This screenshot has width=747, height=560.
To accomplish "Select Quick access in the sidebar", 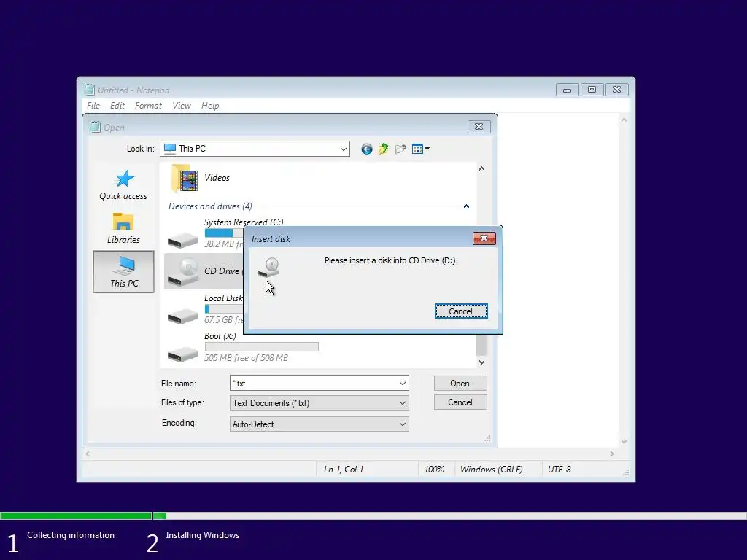I will [123, 185].
